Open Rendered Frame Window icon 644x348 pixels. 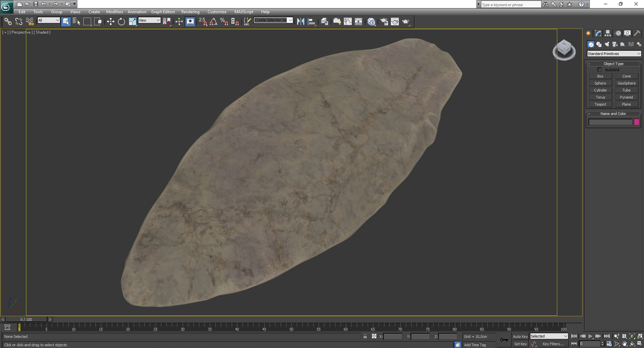point(395,21)
